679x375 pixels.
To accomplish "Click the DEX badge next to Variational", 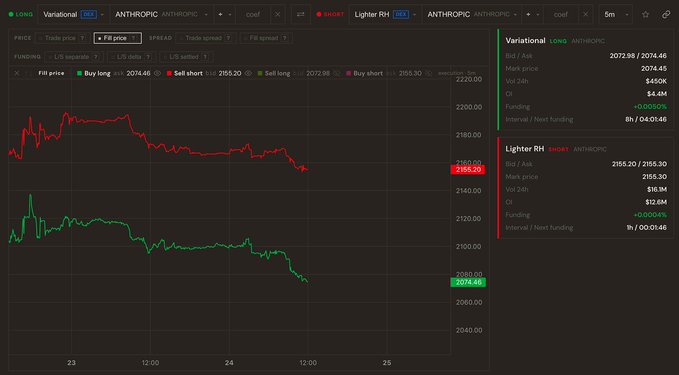I will click(x=88, y=14).
